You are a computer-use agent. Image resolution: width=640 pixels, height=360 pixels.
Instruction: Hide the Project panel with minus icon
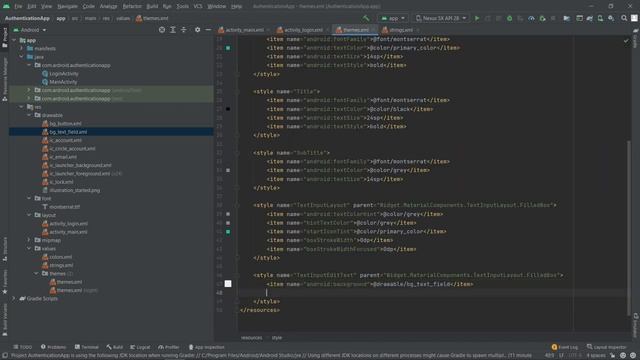pos(208,30)
